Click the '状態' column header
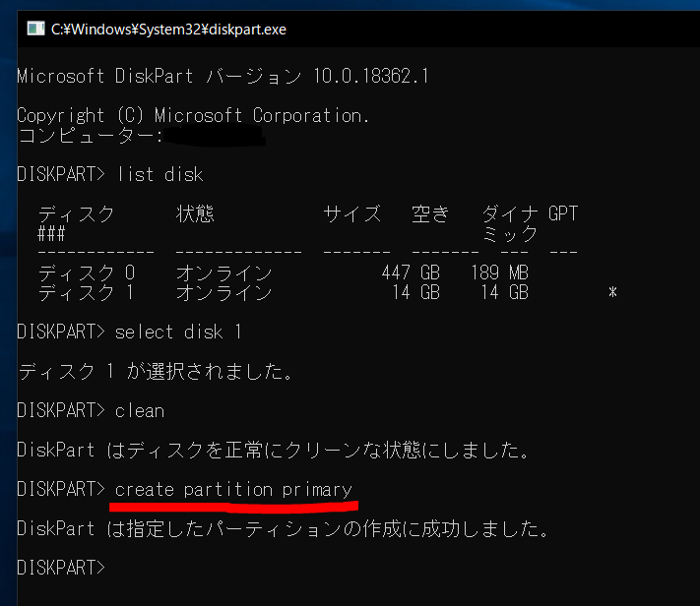The image size is (700, 606). tap(195, 213)
